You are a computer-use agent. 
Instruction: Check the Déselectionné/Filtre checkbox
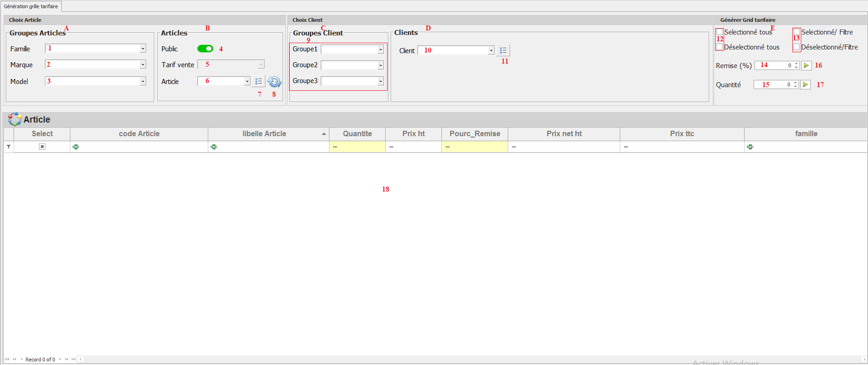[x=796, y=47]
